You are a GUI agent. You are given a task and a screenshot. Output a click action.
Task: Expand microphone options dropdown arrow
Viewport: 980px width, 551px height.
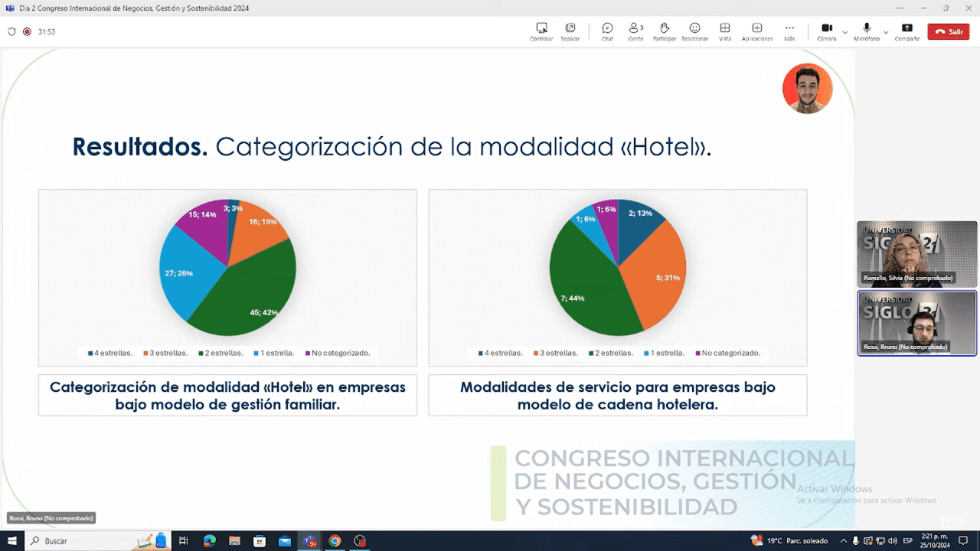point(886,32)
